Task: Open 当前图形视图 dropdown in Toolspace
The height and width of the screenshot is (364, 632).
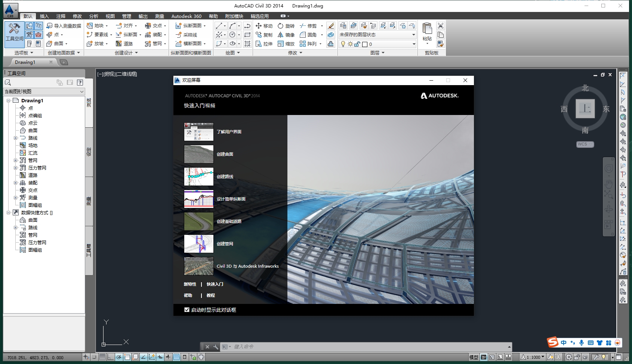Action: click(44, 91)
